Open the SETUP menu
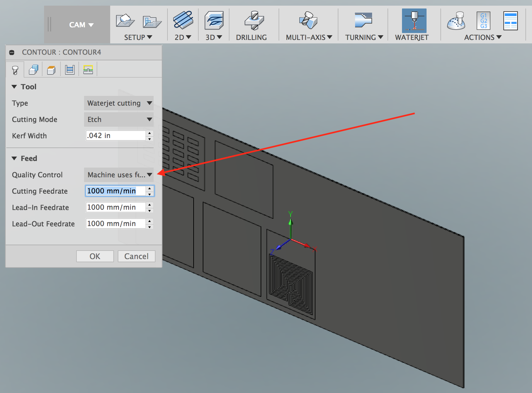Viewport: 532px width, 393px height. pyautogui.click(x=138, y=37)
